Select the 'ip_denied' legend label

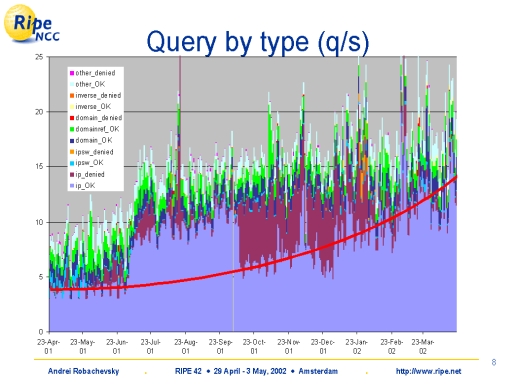point(90,175)
